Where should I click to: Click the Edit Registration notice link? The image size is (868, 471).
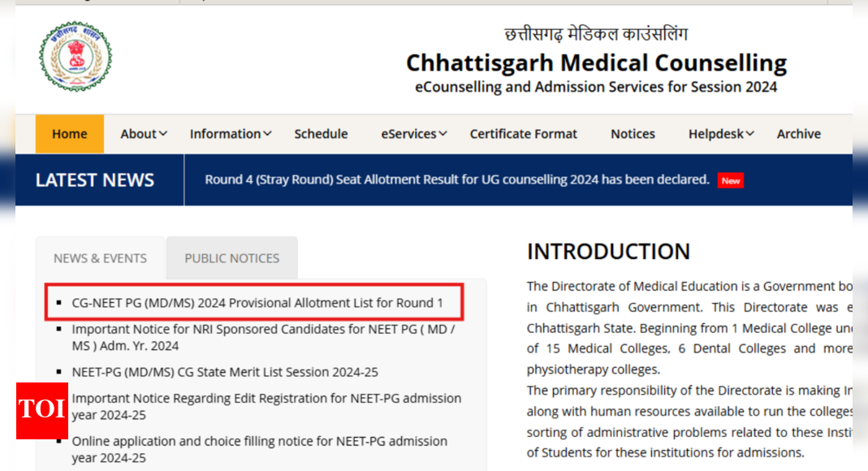point(266,398)
